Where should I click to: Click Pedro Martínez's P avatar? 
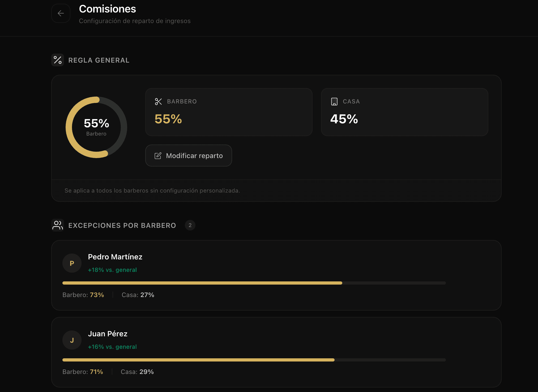72,263
